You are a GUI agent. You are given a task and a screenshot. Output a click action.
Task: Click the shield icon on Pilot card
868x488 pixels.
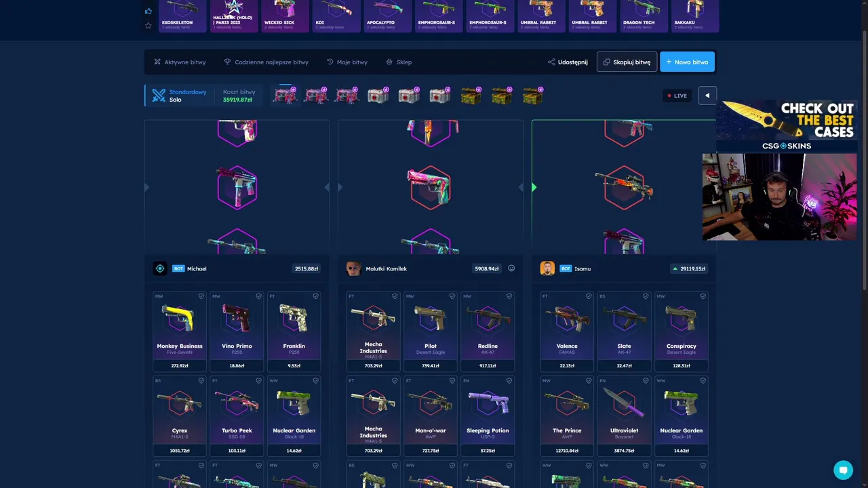[452, 296]
